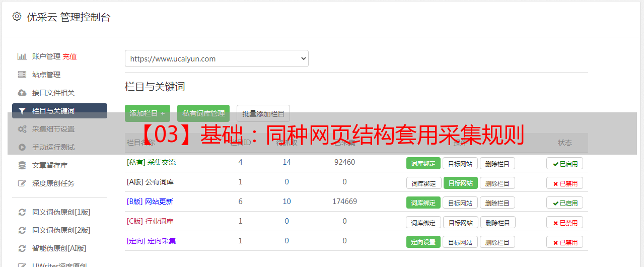Click the server icon for 站点管理

22,75
